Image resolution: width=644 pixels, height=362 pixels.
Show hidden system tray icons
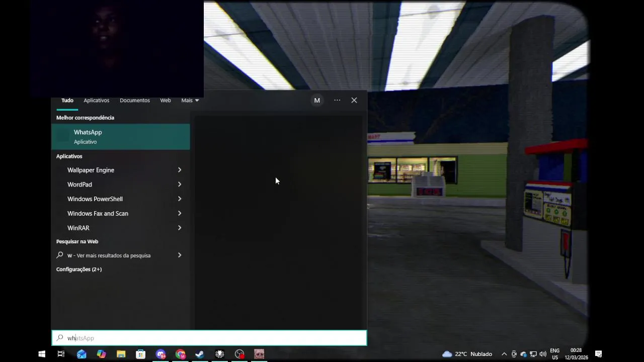504,354
